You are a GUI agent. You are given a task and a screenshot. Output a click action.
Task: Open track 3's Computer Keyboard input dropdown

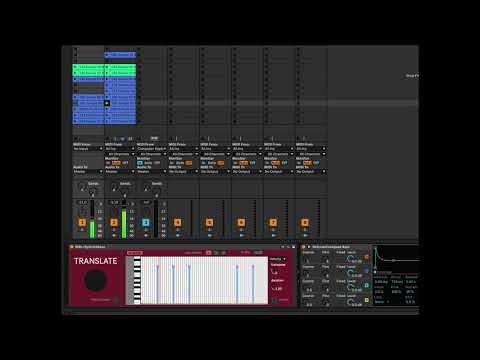(151, 149)
